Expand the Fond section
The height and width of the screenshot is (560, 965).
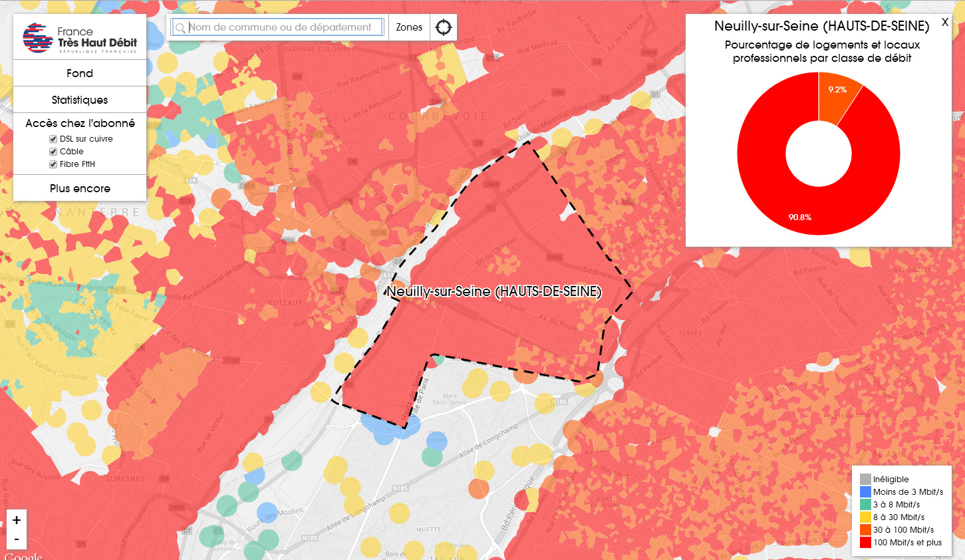point(80,73)
